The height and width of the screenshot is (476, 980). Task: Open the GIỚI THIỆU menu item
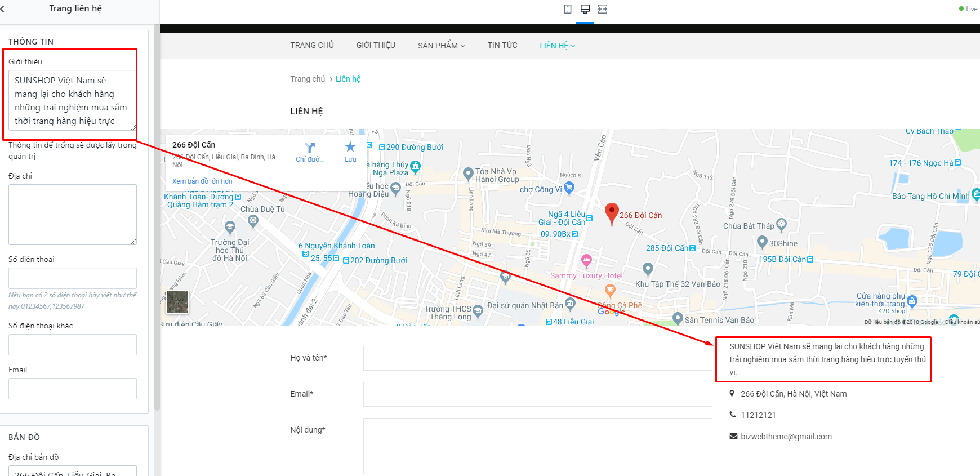[x=376, y=45]
